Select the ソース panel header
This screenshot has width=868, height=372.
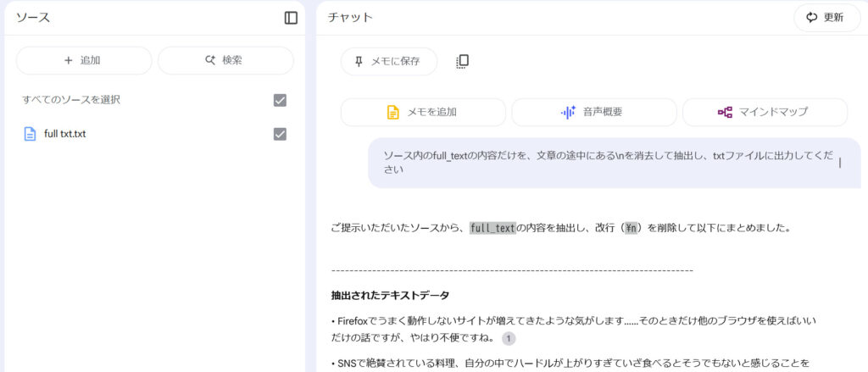pos(33,17)
